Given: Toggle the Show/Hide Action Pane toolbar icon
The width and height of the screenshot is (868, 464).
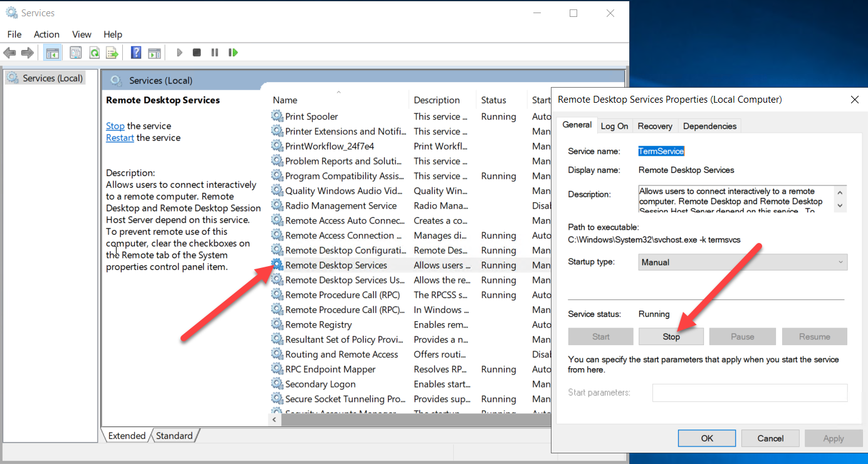Looking at the screenshot, I should pyautogui.click(x=154, y=53).
